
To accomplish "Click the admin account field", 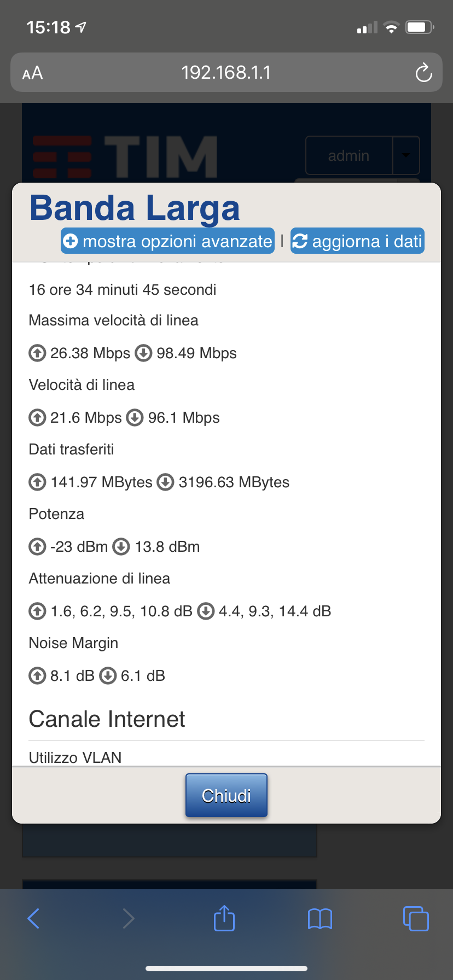I will [349, 155].
